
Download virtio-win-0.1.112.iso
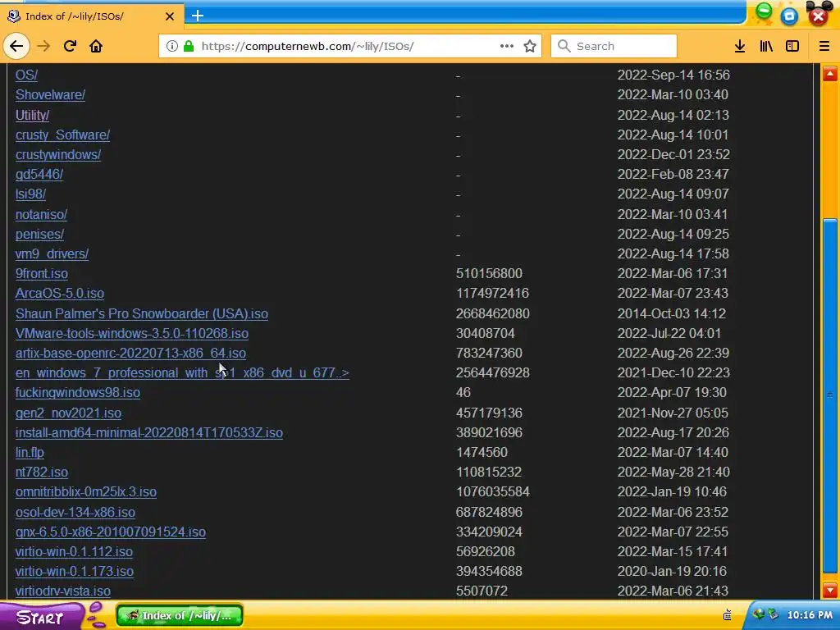(74, 552)
